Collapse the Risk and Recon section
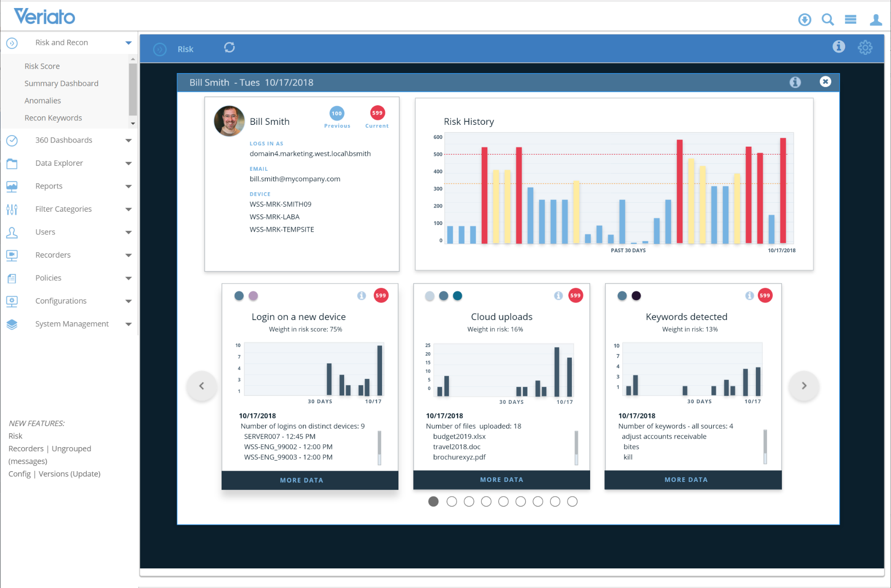This screenshot has height=588, width=891. pyautogui.click(x=128, y=43)
